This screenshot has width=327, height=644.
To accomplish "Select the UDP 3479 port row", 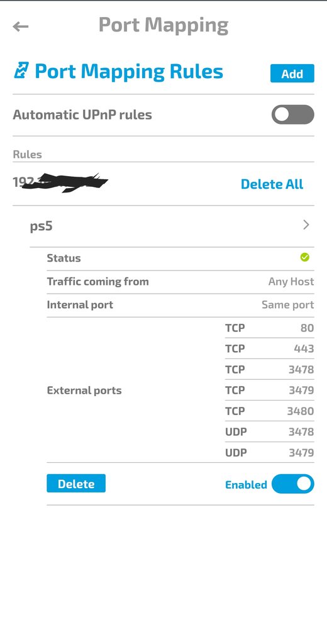I will [270, 453].
